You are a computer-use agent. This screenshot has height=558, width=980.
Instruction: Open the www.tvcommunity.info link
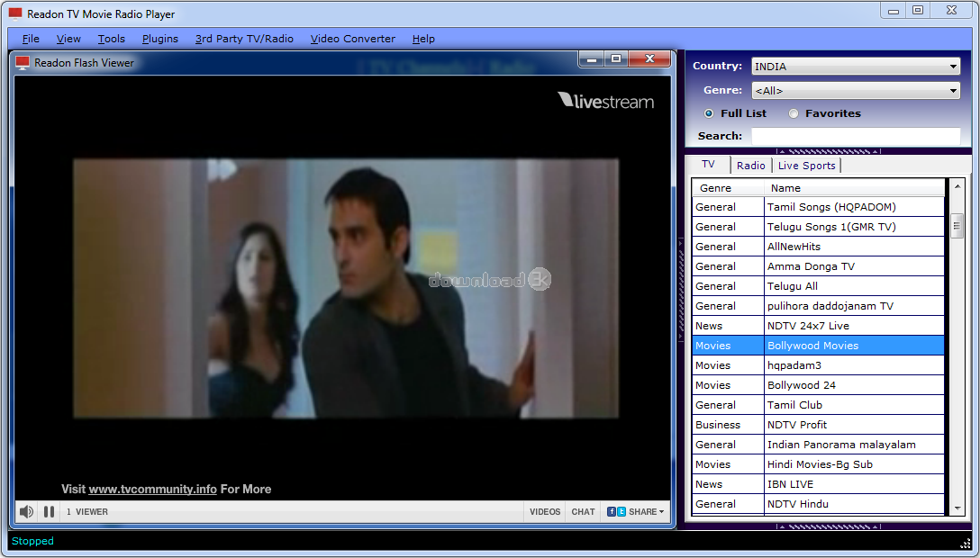[x=152, y=489]
